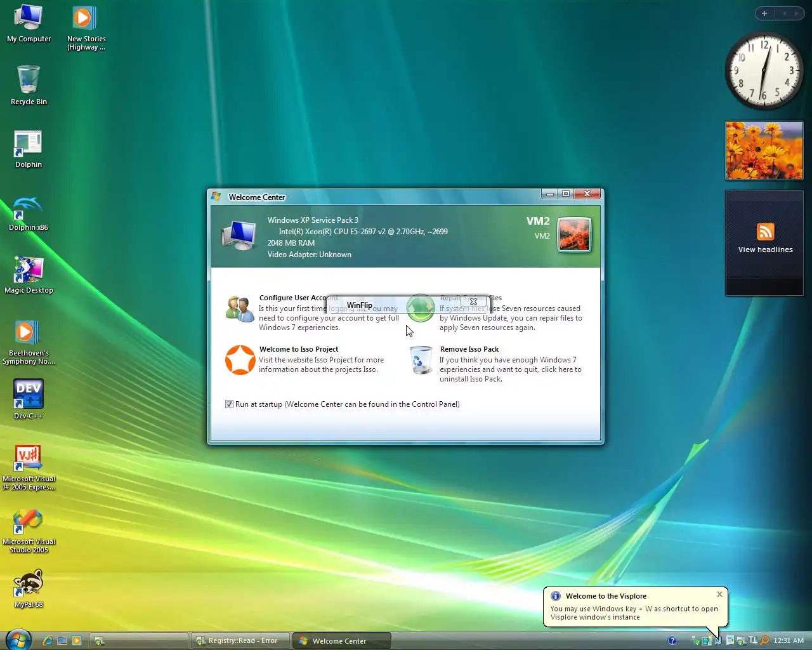
Task: Select the Welcome Center taskbar button
Action: (341, 640)
